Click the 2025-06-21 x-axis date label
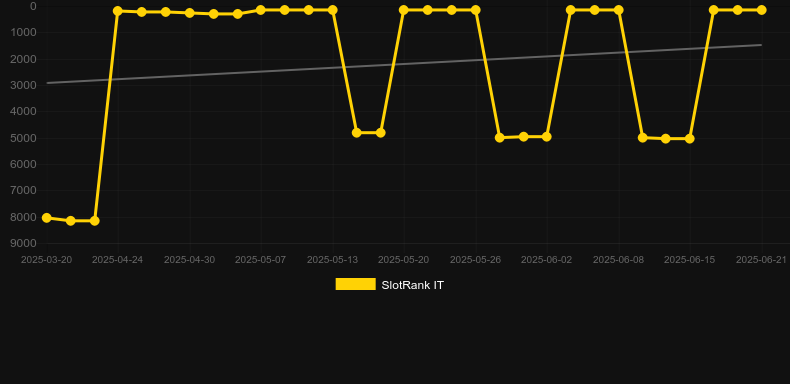Screen dimensions: 790x384 (761, 260)
